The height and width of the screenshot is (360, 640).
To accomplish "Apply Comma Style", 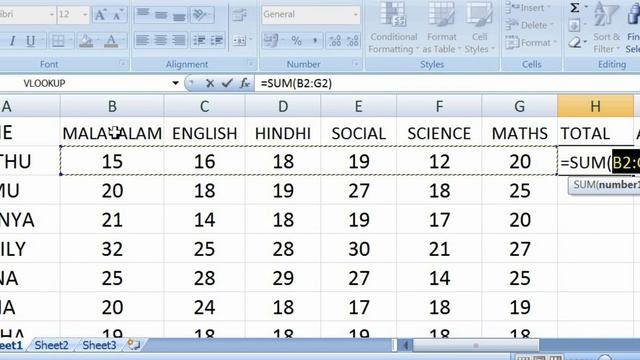I will click(314, 40).
